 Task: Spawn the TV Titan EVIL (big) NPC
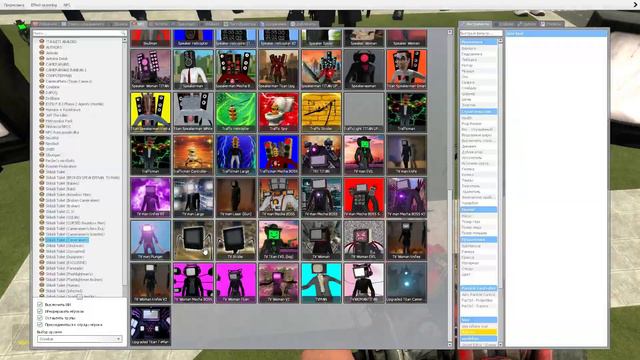278,240
